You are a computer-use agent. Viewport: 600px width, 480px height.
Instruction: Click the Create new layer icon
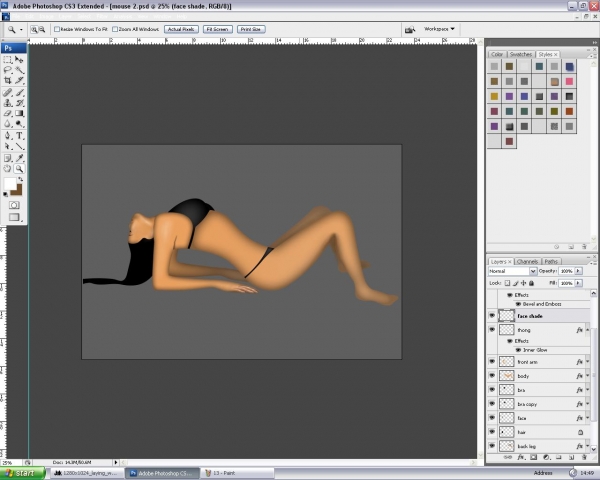pos(571,457)
